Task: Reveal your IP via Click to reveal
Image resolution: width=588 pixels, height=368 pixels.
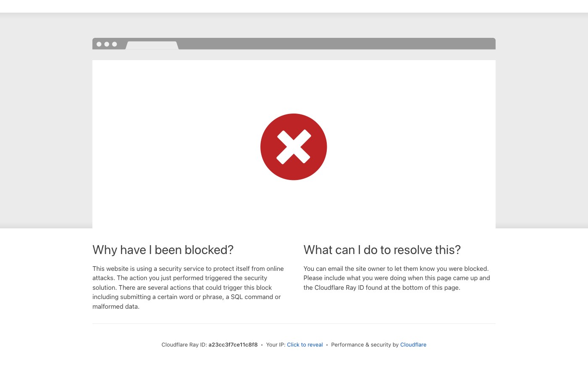Action: [x=305, y=344]
